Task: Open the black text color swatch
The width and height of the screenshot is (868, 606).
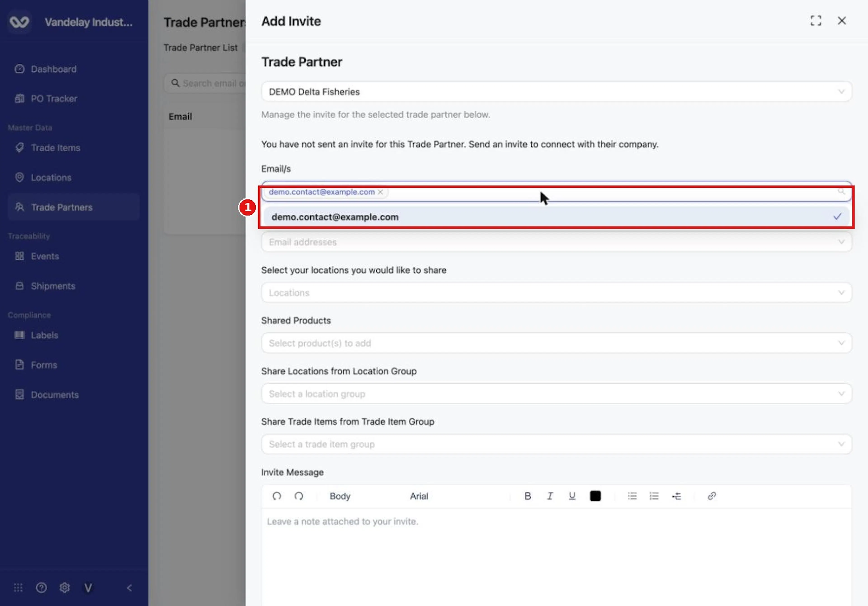Action: point(595,496)
